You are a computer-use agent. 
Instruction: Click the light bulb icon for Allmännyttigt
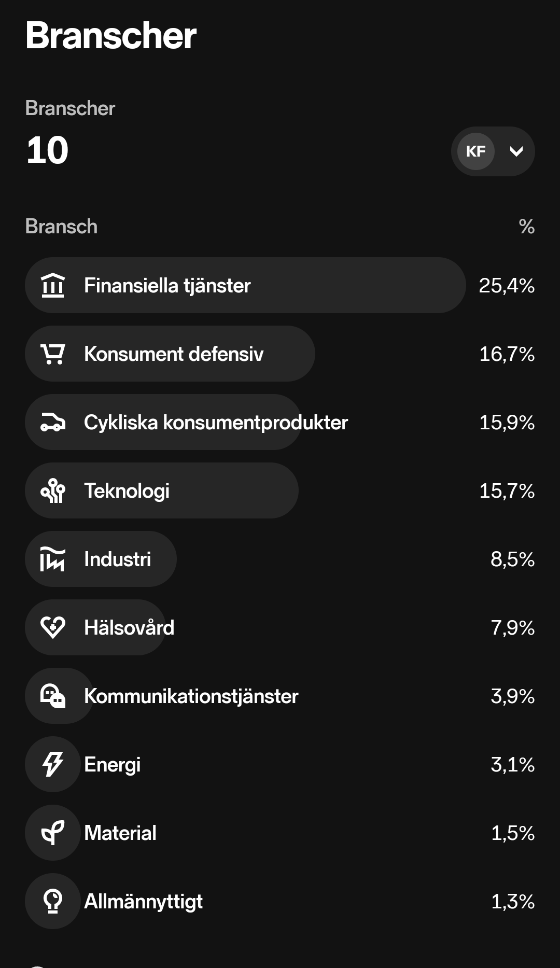click(x=53, y=902)
